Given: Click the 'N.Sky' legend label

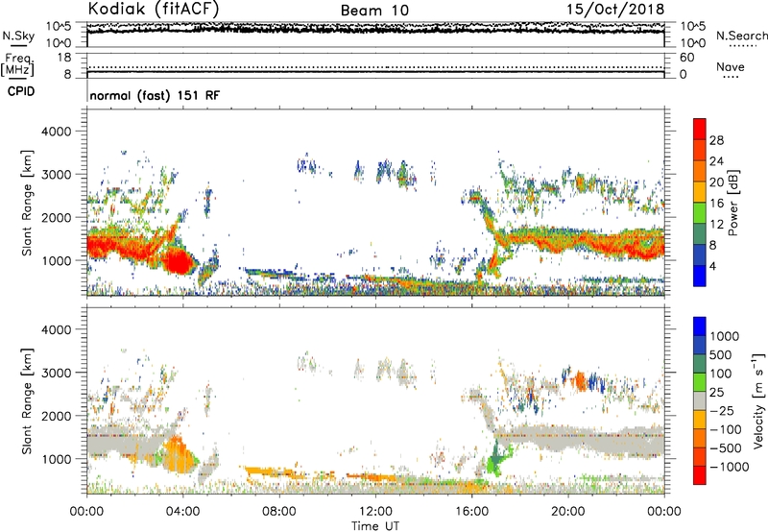Looking at the screenshot, I should [x=18, y=36].
